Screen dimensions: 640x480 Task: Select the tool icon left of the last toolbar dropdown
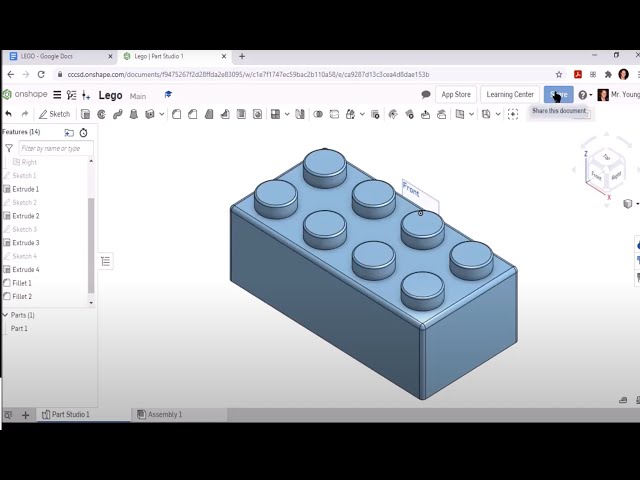(x=486, y=114)
